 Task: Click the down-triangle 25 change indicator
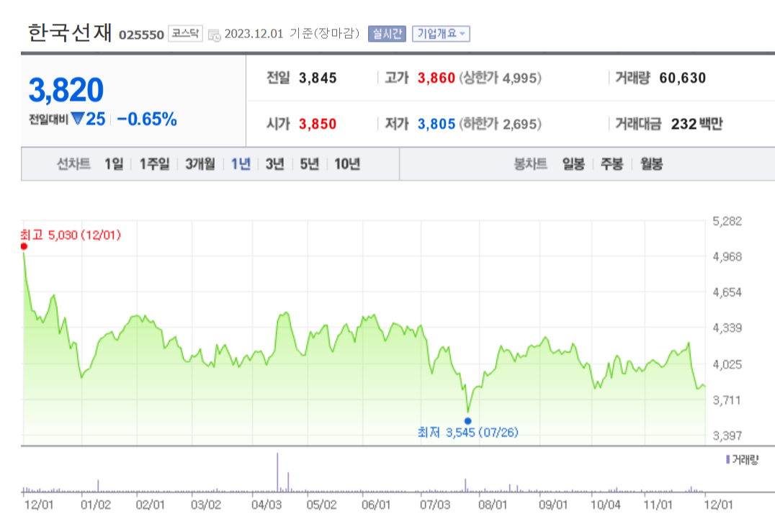[x=88, y=119]
